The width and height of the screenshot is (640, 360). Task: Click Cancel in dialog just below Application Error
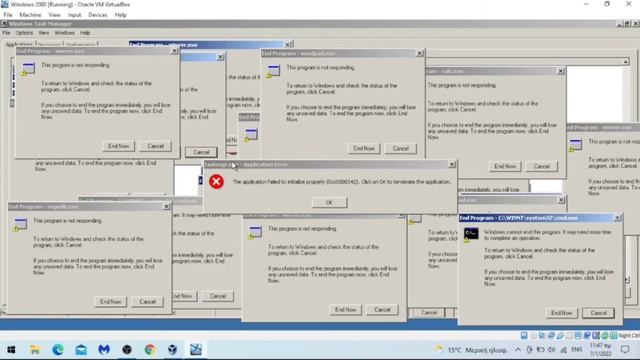pyautogui.click(x=382, y=310)
